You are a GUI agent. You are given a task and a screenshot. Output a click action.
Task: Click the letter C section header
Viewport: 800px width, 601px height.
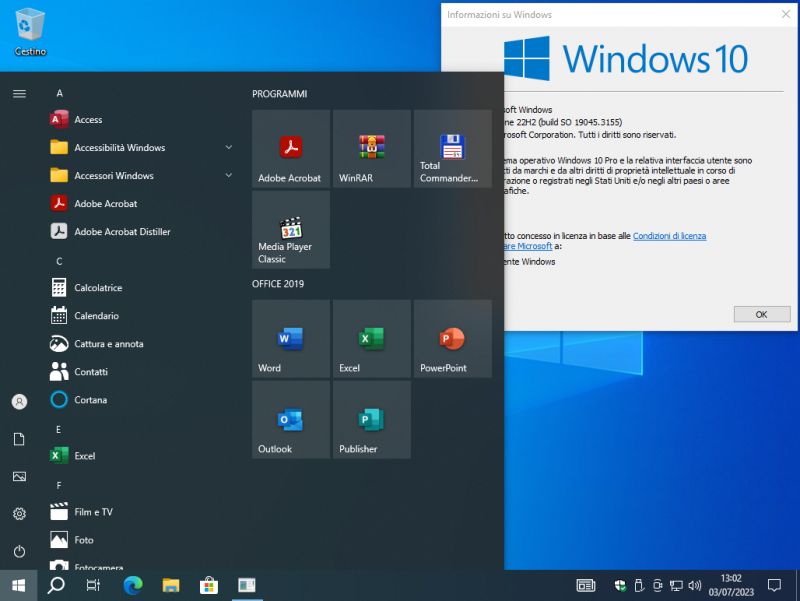click(59, 261)
